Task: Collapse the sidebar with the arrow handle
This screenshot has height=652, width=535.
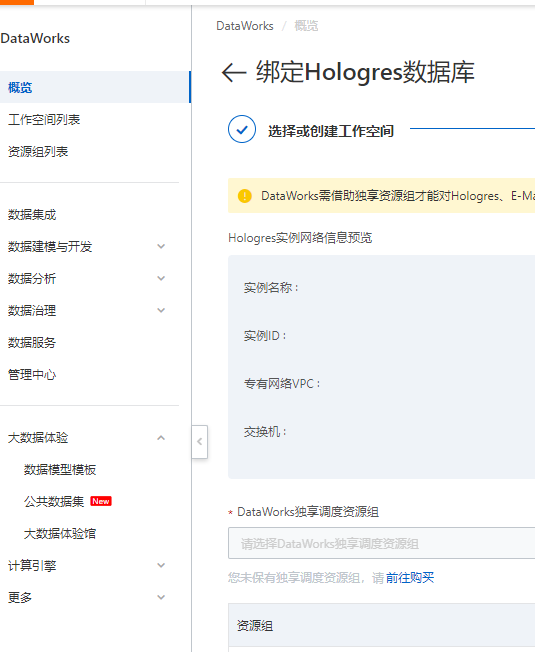Action: pyautogui.click(x=200, y=442)
